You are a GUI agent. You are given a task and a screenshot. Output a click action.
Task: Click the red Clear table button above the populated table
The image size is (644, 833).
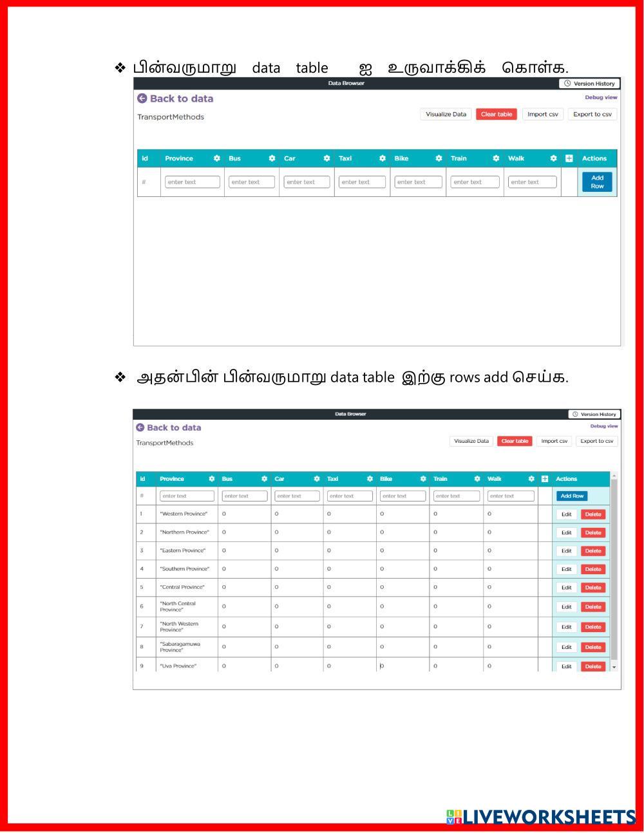point(515,441)
